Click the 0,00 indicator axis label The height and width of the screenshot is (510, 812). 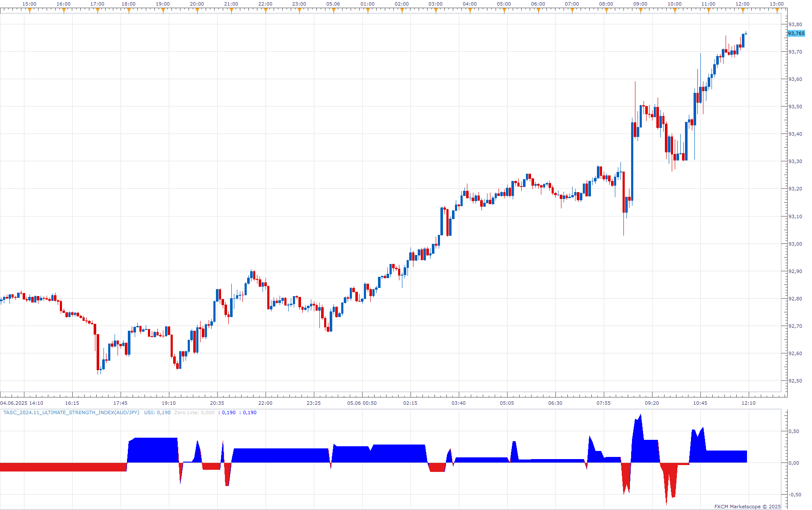point(794,463)
